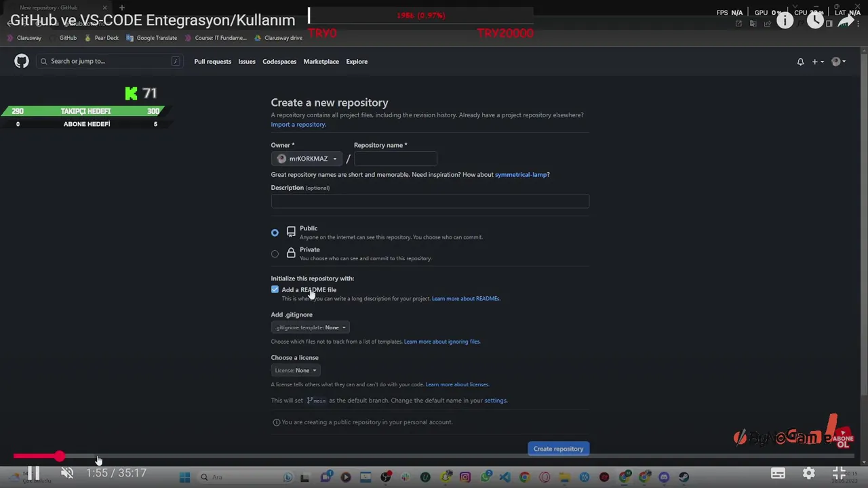Open Marketplace from the nav bar

[x=321, y=62]
